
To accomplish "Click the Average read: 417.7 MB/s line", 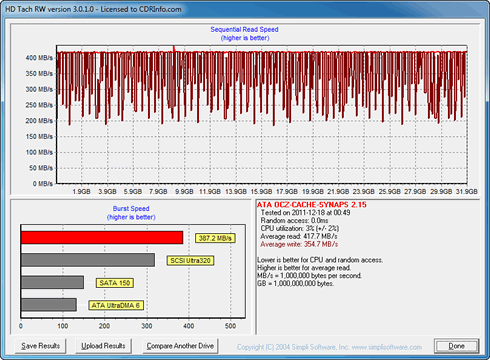I will coord(299,237).
